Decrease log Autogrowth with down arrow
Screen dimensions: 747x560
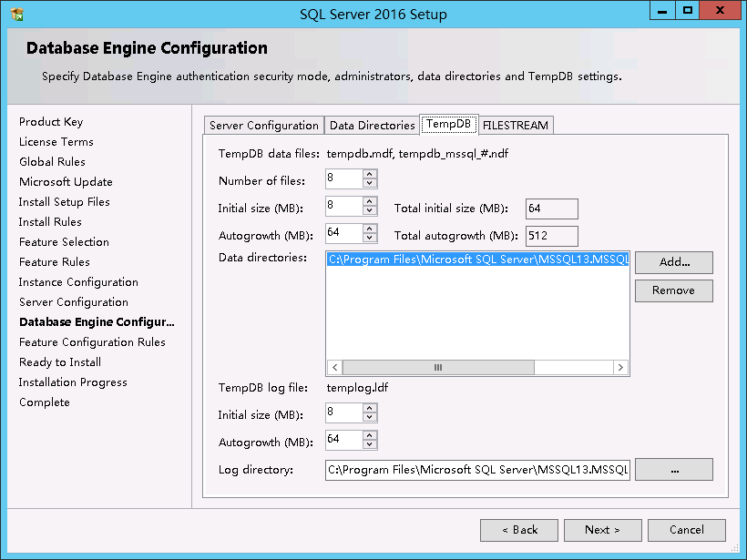tap(370, 444)
